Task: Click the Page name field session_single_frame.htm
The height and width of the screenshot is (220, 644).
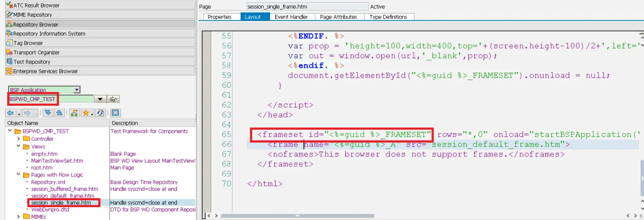Action: pos(307,6)
